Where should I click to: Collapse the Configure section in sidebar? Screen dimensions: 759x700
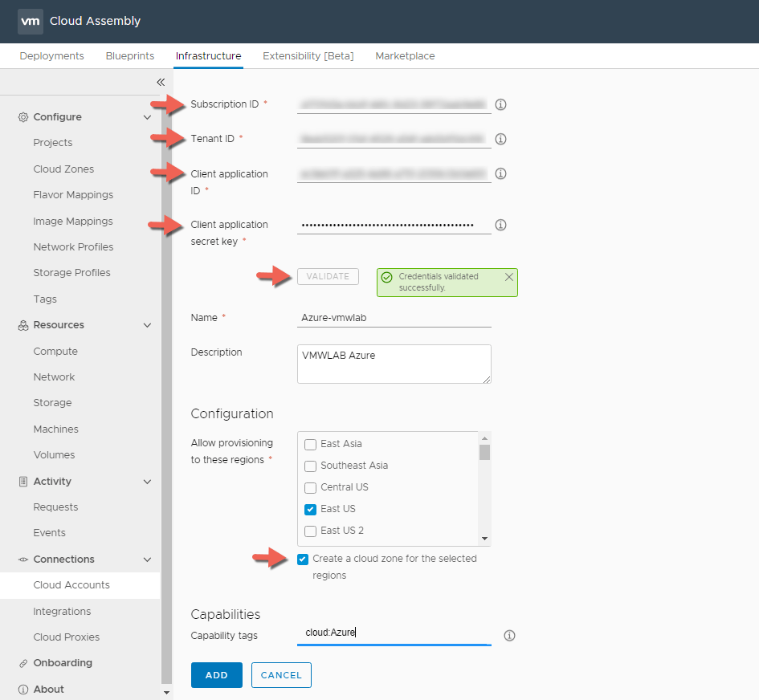147,117
